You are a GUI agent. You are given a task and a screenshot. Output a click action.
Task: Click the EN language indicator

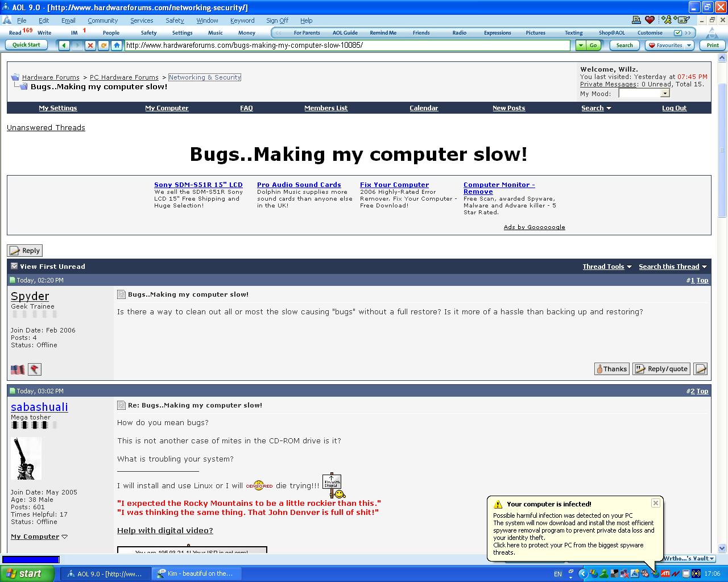click(558, 574)
